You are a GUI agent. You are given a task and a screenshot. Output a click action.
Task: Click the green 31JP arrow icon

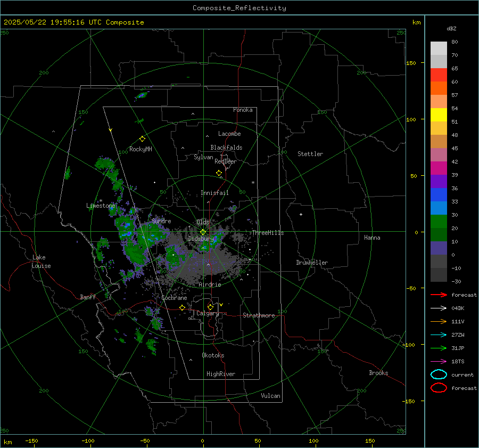click(x=439, y=348)
